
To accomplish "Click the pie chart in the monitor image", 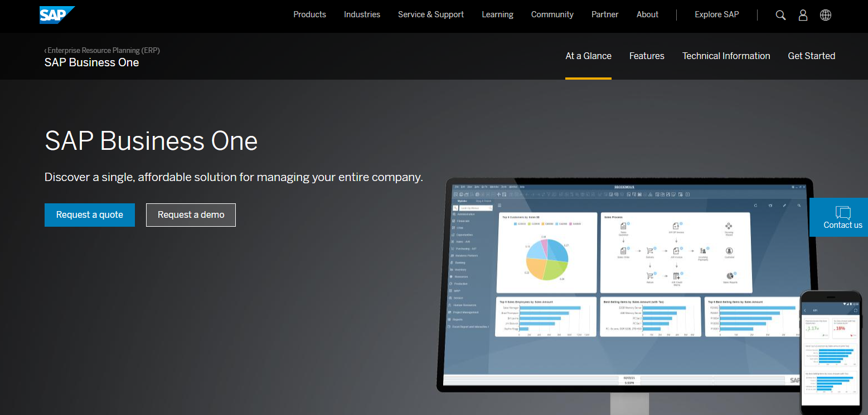I will click(x=547, y=260).
